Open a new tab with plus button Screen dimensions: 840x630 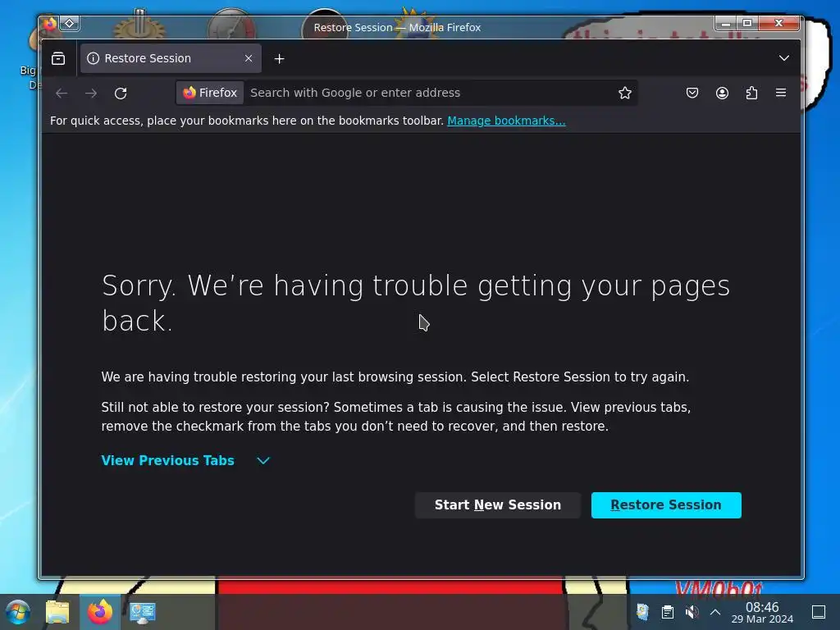(x=279, y=59)
